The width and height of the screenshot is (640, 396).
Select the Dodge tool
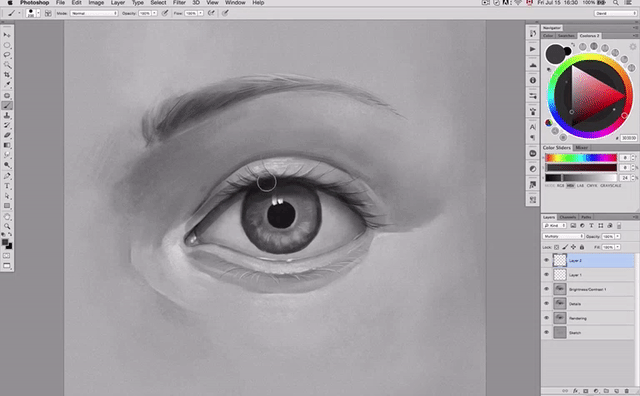point(7,165)
